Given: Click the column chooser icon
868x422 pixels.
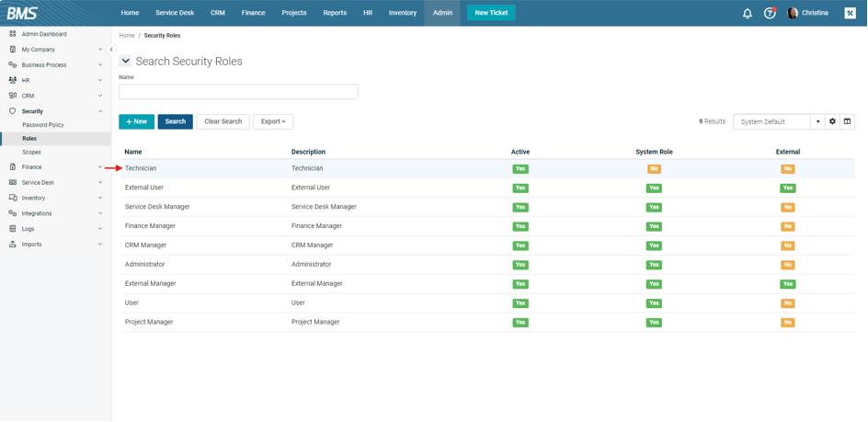Looking at the screenshot, I should point(847,121).
